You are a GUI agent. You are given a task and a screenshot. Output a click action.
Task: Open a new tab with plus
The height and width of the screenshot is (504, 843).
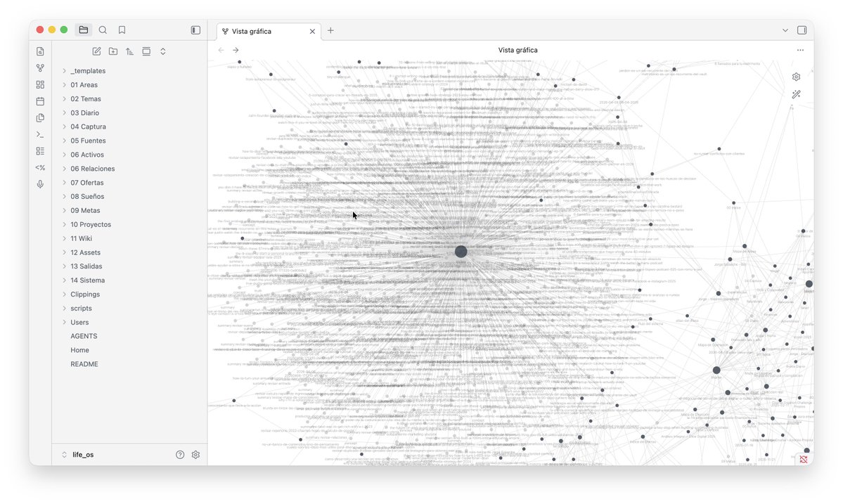point(330,31)
